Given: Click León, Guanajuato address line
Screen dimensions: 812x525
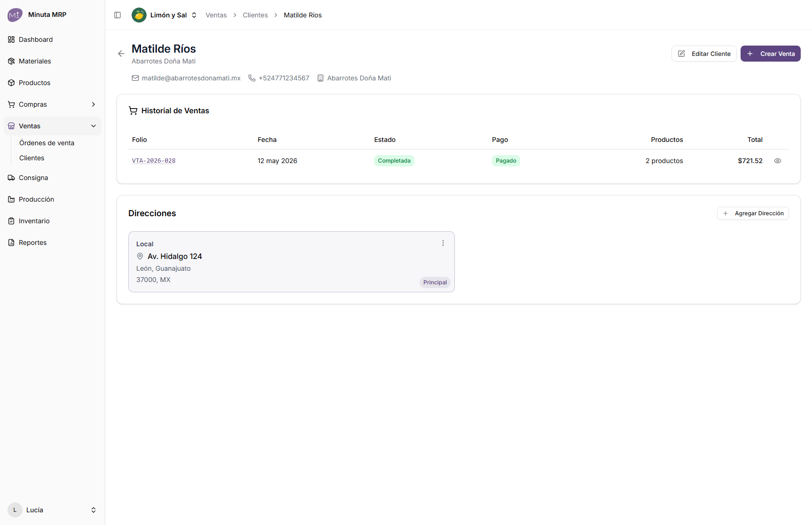Looking at the screenshot, I should tap(164, 268).
